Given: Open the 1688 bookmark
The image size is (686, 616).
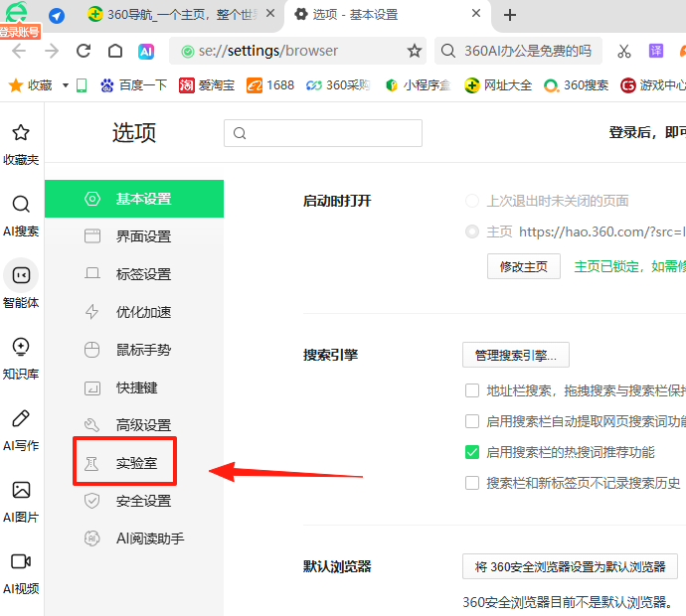Looking at the screenshot, I should [270, 85].
